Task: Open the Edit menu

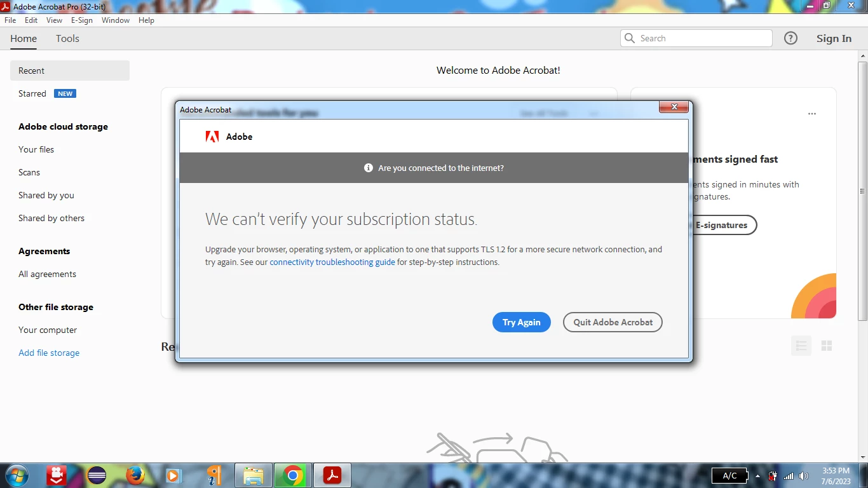Action: (31, 20)
